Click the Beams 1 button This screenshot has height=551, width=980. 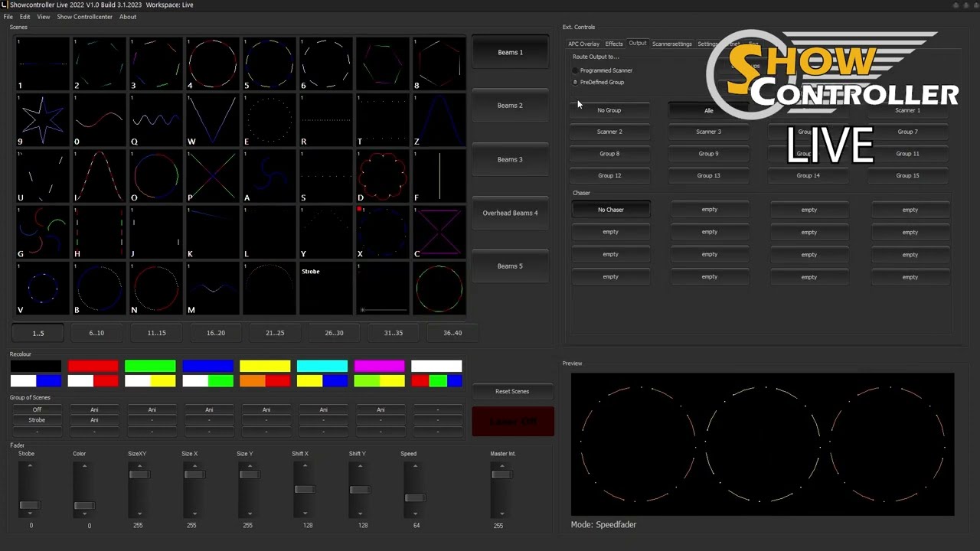point(510,52)
